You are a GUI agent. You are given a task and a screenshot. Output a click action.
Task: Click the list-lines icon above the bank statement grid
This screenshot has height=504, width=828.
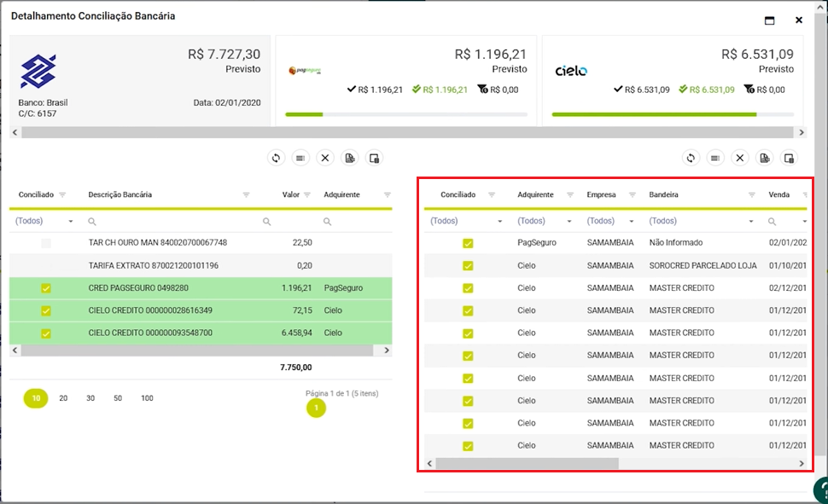(300, 158)
